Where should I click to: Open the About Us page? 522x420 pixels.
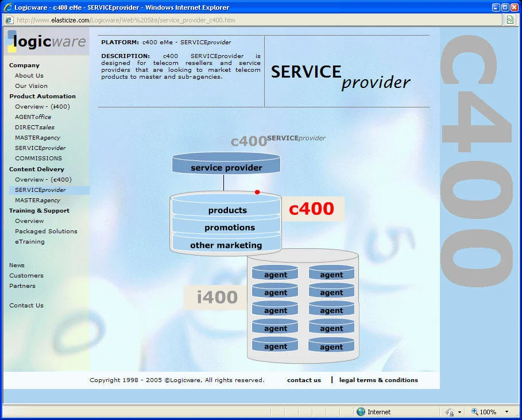point(29,76)
